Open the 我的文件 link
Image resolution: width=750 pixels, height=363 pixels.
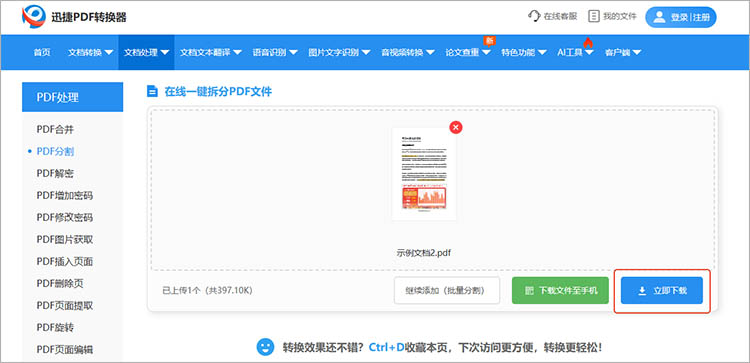612,16
